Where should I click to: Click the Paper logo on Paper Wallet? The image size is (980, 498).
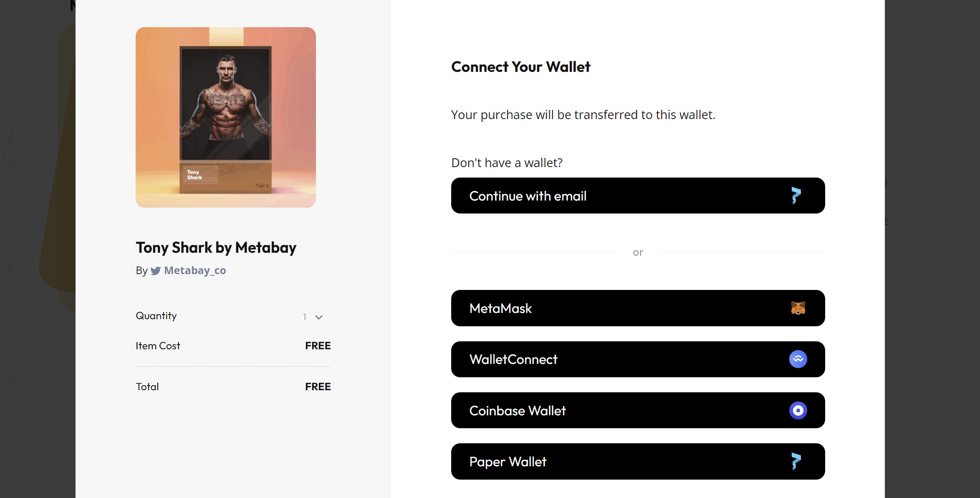[x=796, y=461]
